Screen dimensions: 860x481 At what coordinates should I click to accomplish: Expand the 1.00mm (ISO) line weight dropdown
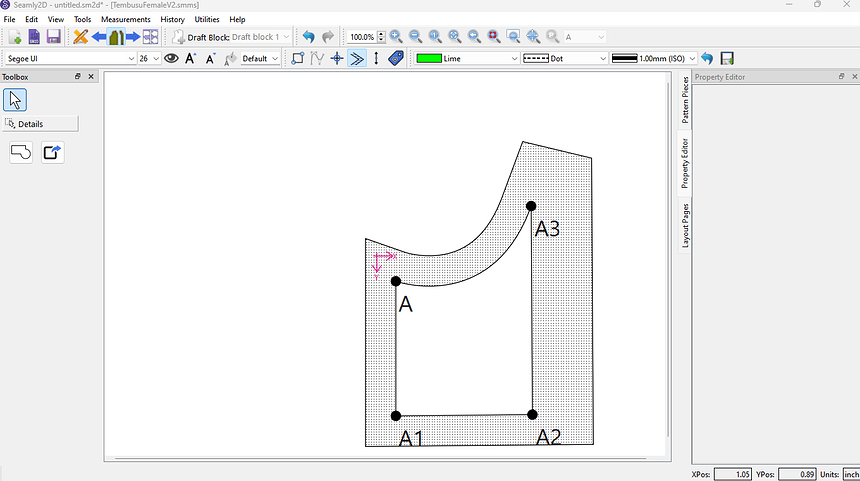[651, 59]
